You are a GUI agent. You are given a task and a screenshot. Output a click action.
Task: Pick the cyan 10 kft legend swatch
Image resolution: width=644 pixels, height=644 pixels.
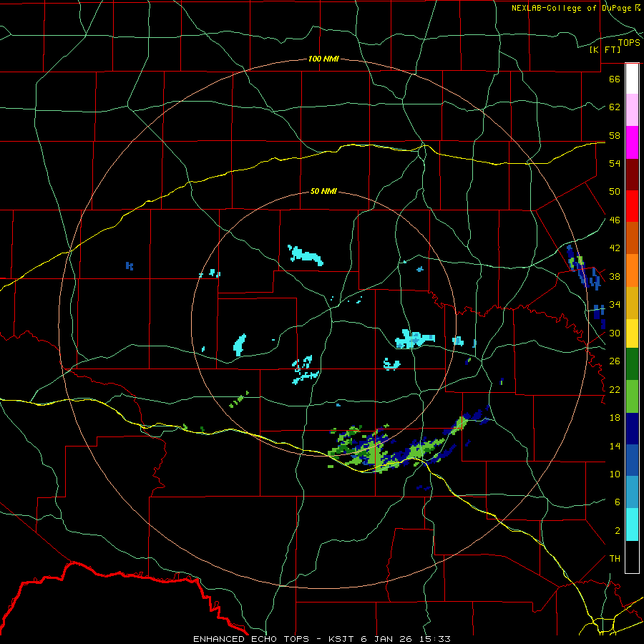point(632,525)
